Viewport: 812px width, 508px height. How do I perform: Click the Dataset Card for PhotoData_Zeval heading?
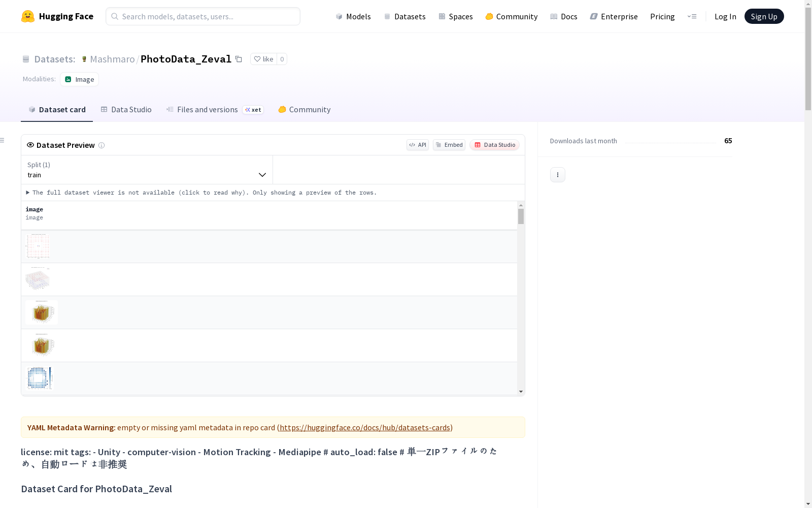(96, 489)
